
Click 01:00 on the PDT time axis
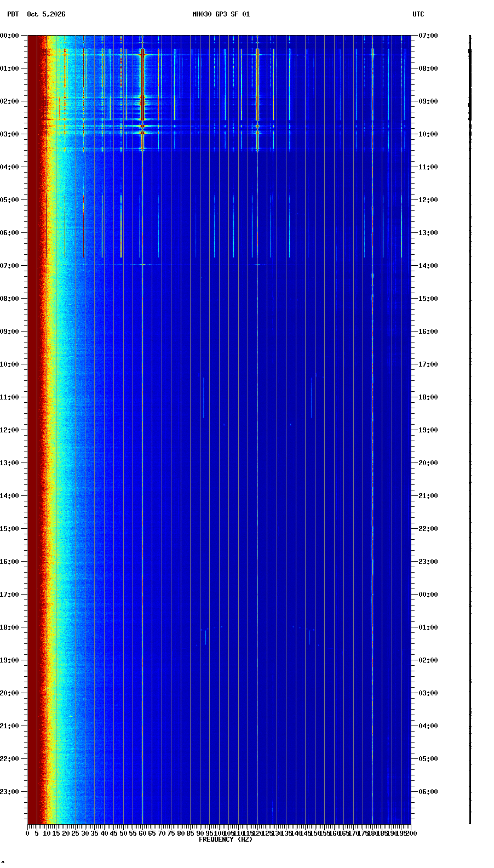(9, 68)
